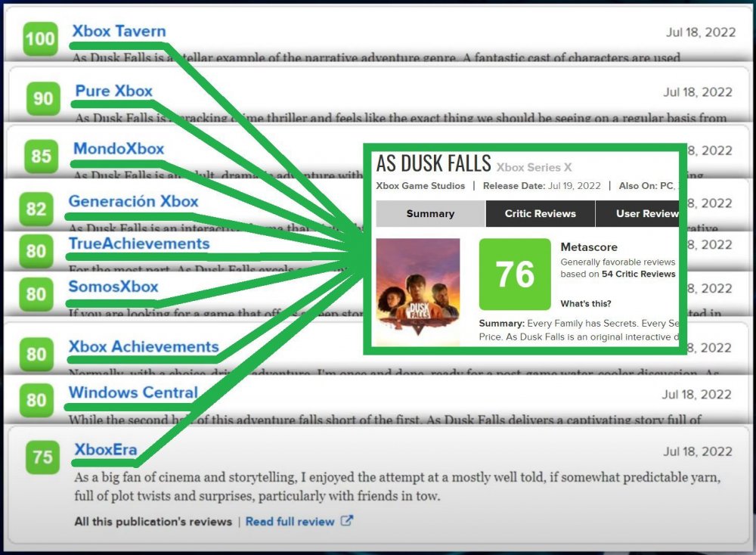Click the 90 score badge beside Pure Xbox
The width and height of the screenshot is (756, 555).
43,98
